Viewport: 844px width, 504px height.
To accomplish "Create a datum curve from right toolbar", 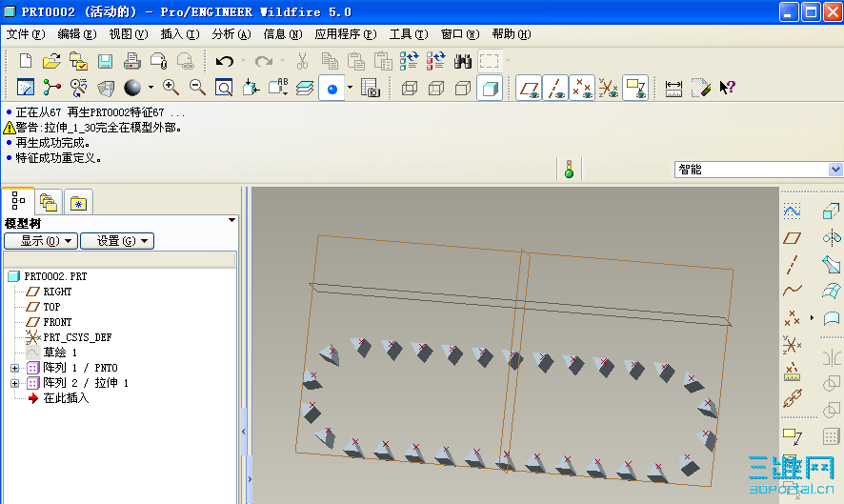I will point(792,291).
